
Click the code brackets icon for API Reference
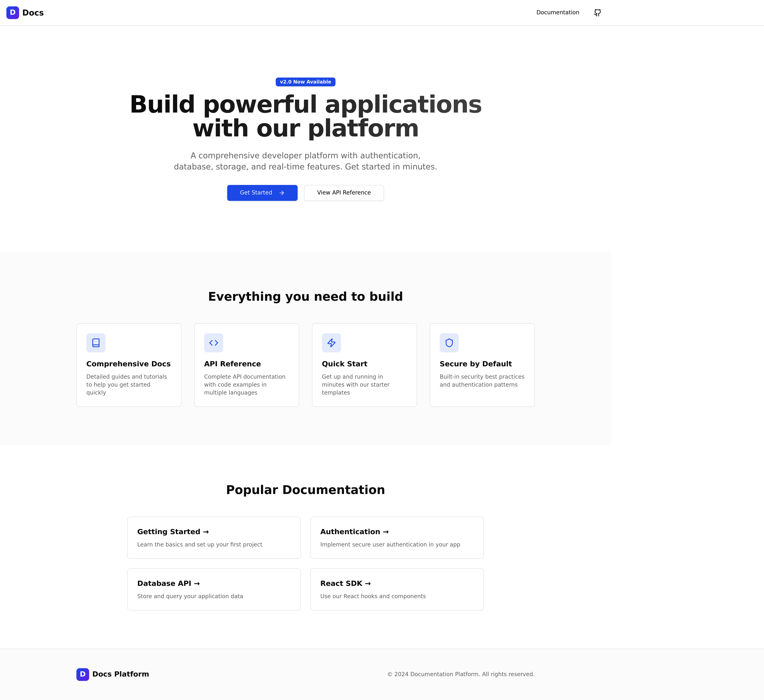pos(214,343)
